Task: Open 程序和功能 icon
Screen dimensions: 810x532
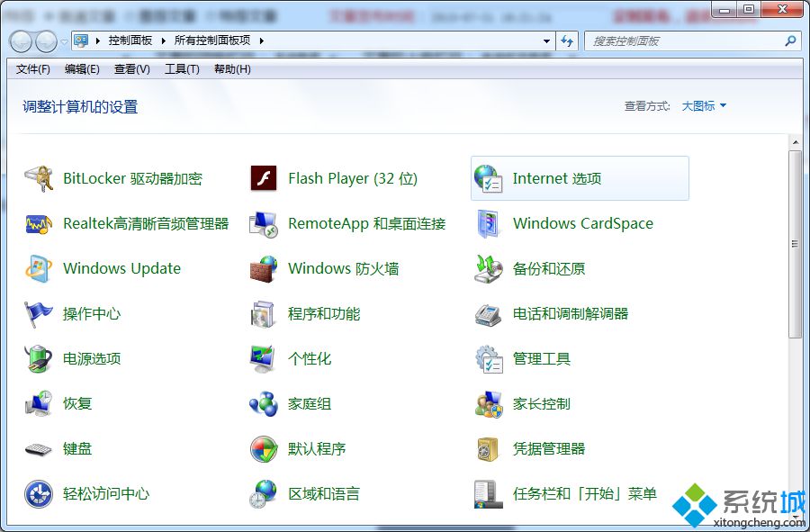Action: [264, 314]
